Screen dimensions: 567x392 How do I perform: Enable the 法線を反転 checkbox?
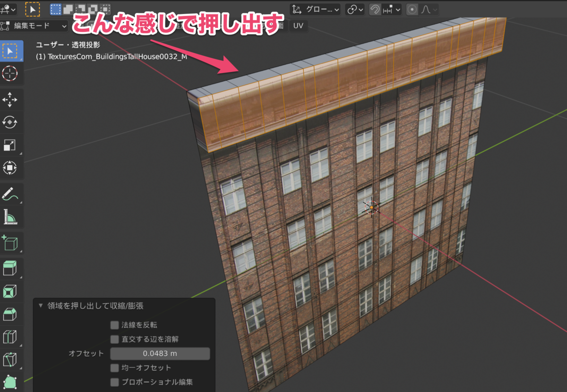pos(114,325)
